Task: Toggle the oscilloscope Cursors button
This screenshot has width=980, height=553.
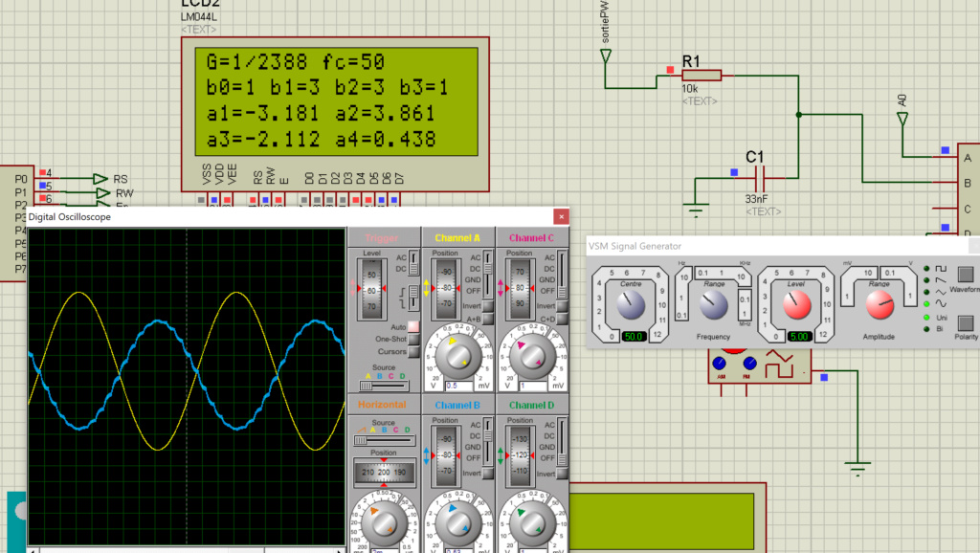Action: click(x=413, y=352)
